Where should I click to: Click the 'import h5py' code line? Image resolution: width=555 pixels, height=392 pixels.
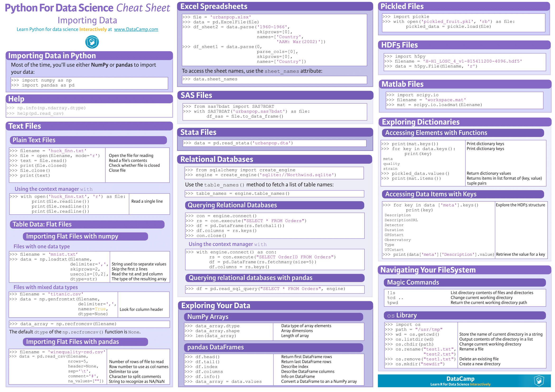click(x=405, y=56)
